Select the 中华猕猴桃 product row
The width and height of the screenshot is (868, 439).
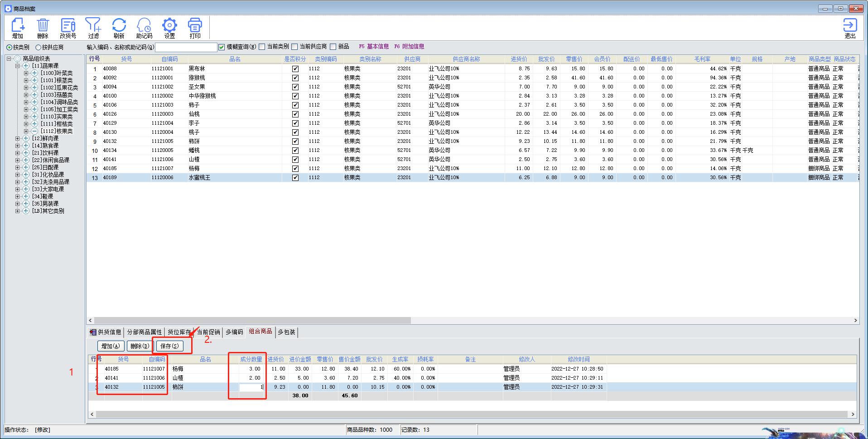(473, 96)
